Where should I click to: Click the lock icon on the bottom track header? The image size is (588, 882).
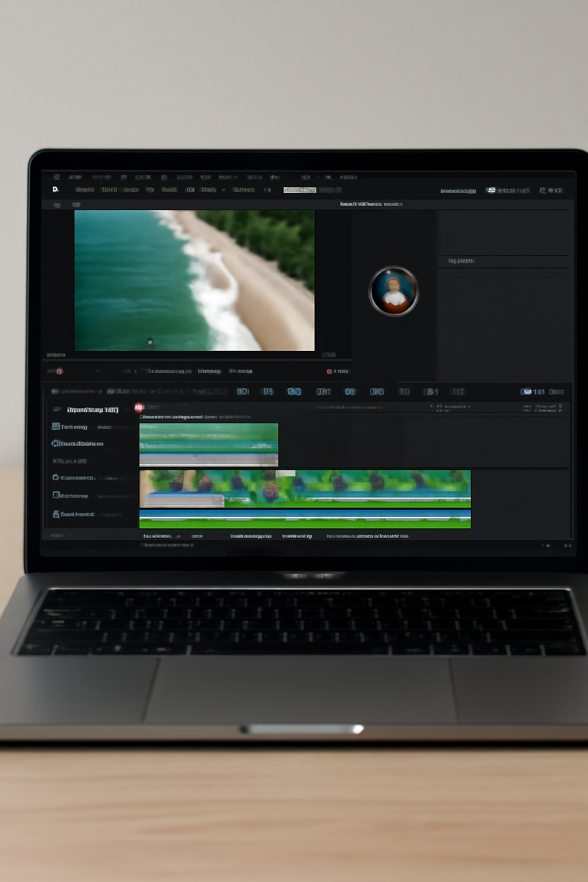tap(56, 514)
